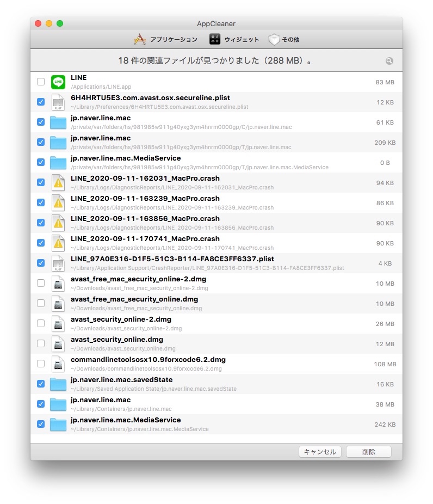This screenshot has width=433, height=504.
Task: Select file name LINE_2020-09-11-163856_MacPro.crash
Action: click(x=145, y=219)
